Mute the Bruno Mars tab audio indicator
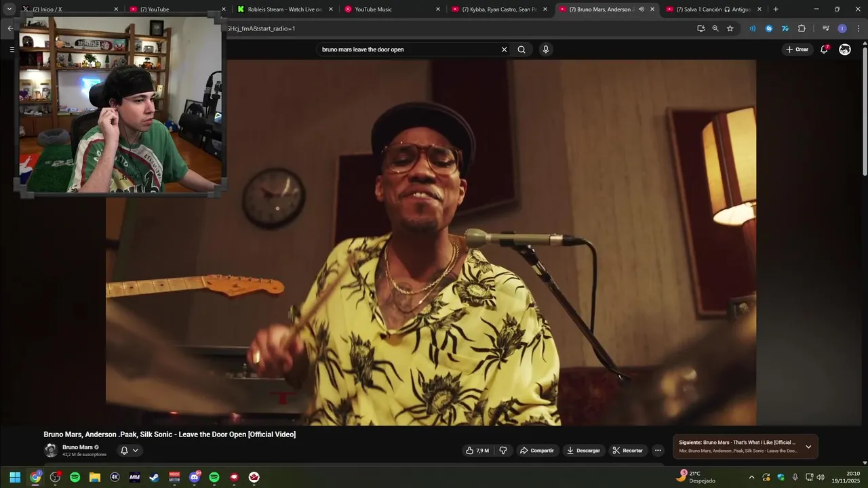 pyautogui.click(x=642, y=9)
